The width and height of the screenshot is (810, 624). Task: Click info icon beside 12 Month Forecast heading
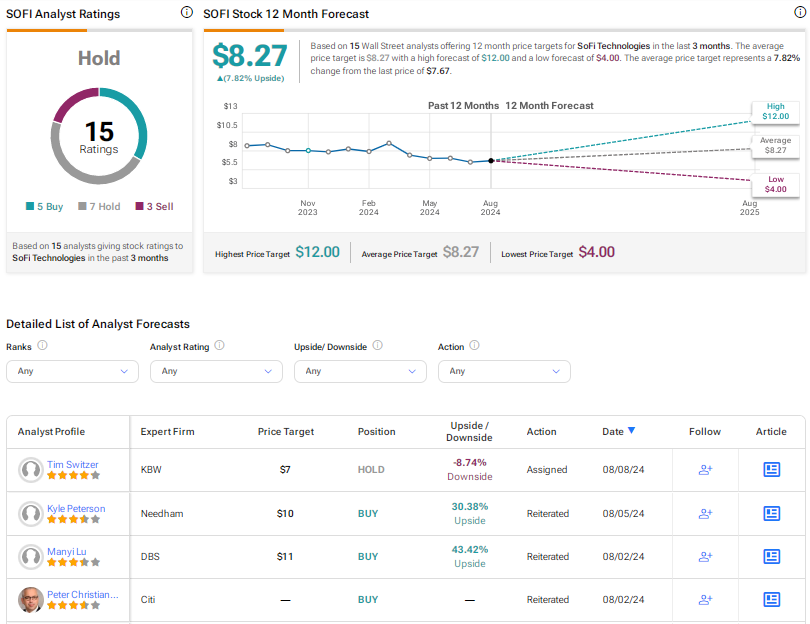click(x=800, y=12)
